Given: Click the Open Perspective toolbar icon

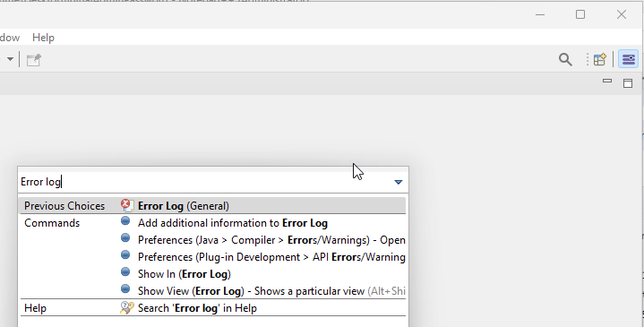Looking at the screenshot, I should (599, 59).
